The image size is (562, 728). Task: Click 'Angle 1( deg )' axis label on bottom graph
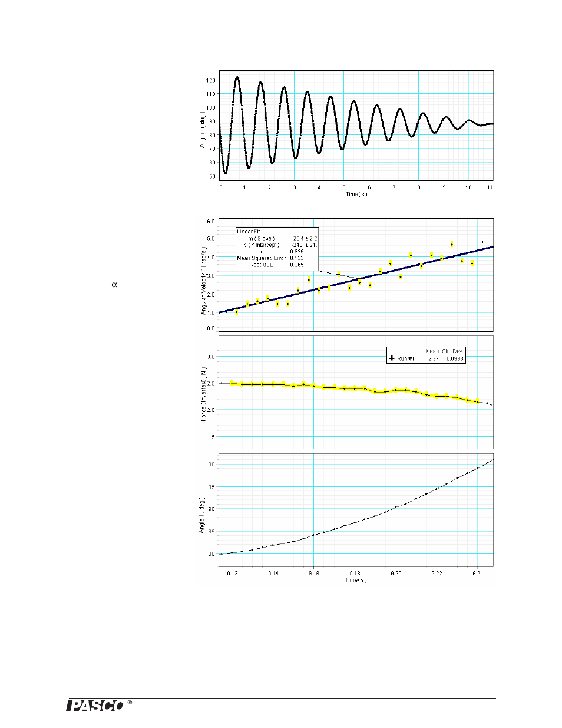point(202,515)
